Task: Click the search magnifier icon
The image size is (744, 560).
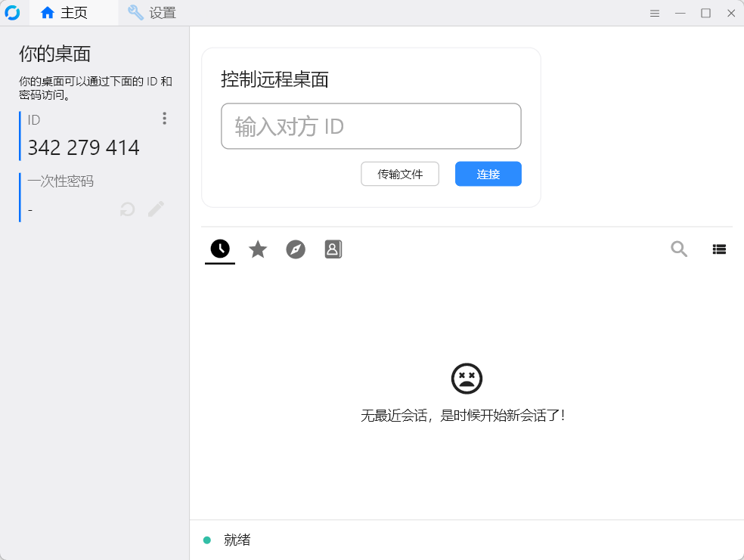Action: tap(679, 249)
